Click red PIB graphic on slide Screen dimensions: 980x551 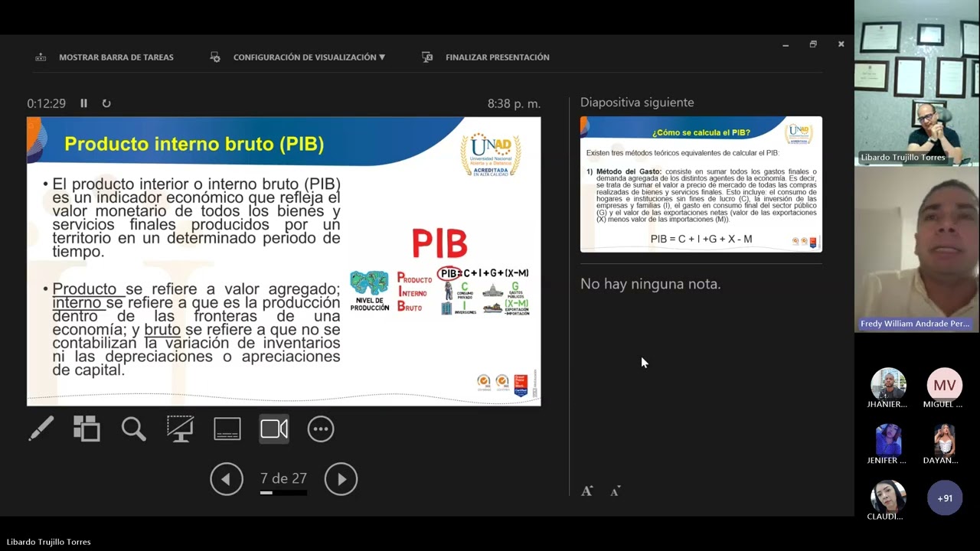pyautogui.click(x=439, y=243)
